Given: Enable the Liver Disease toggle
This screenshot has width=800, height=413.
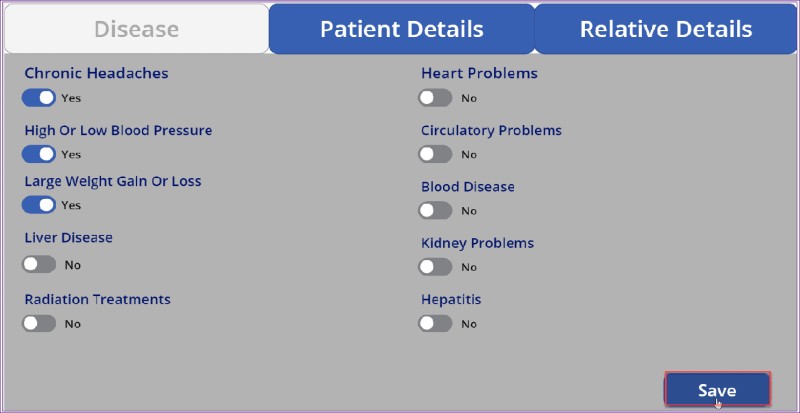Looking at the screenshot, I should pos(39,264).
